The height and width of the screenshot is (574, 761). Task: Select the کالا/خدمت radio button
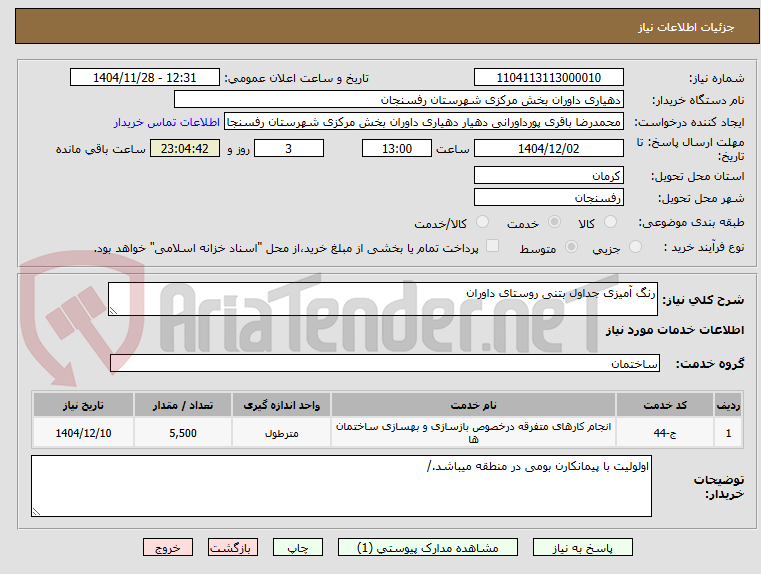point(482,222)
